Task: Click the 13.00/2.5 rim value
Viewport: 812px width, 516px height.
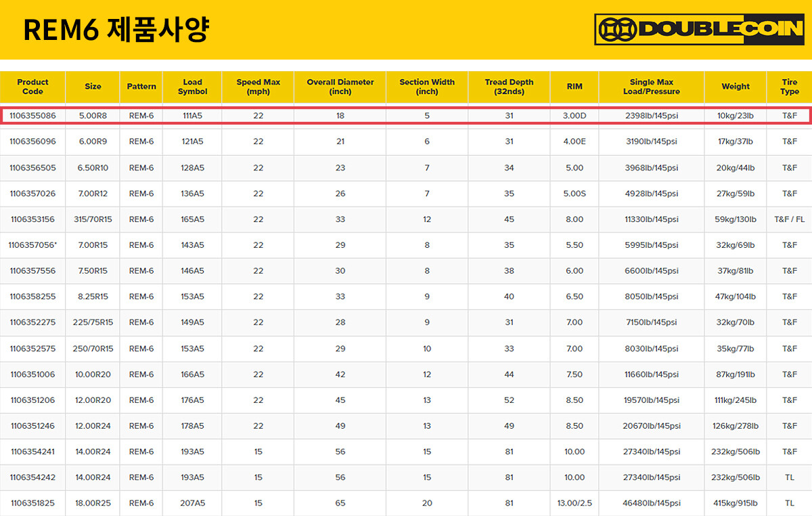Action: (x=574, y=503)
